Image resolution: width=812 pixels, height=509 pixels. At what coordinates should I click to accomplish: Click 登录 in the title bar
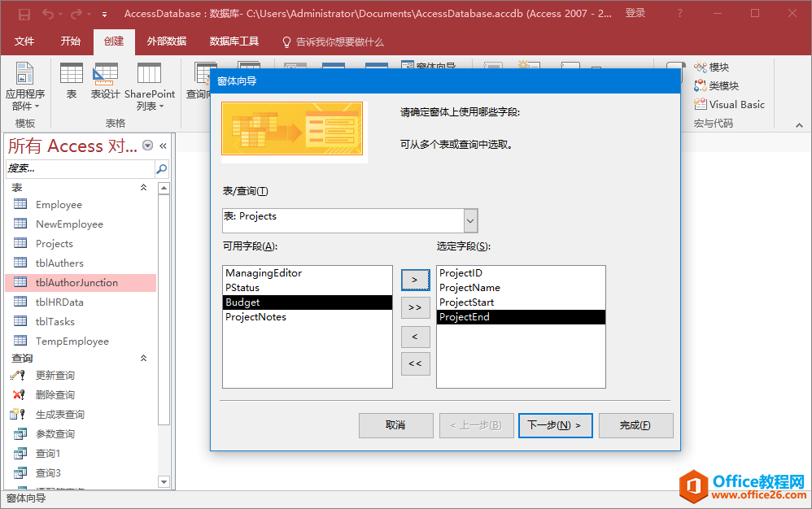coord(635,13)
